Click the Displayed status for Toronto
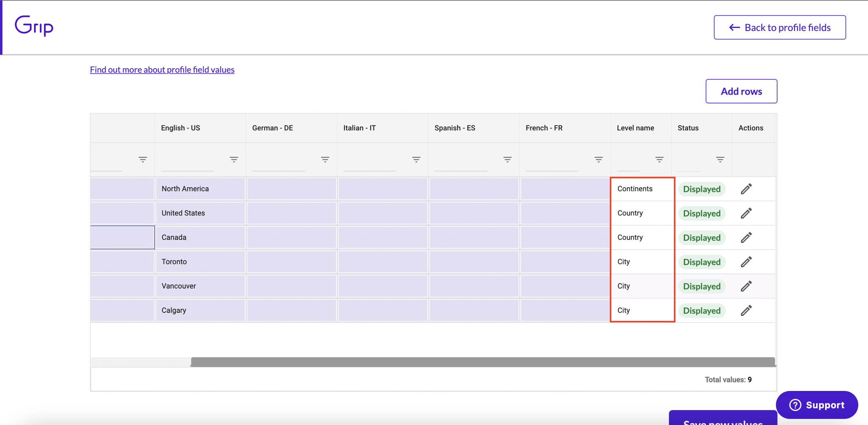Image resolution: width=868 pixels, height=425 pixels. 701,262
